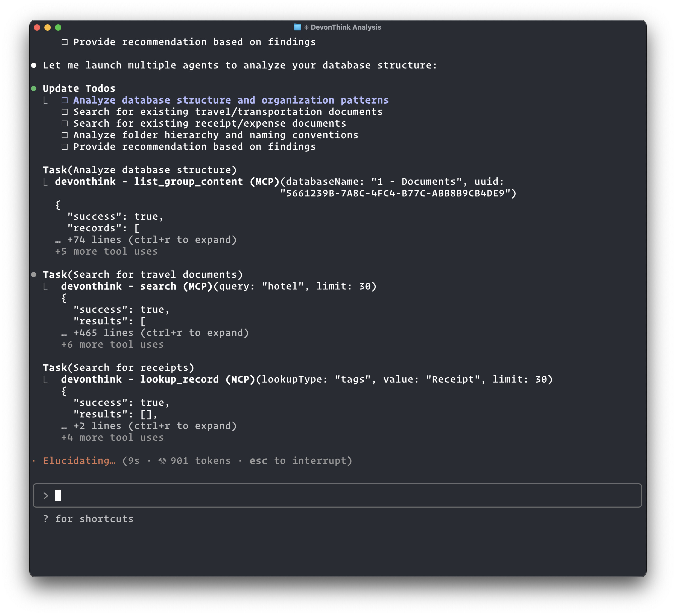This screenshot has height=616, width=676.
Task: Focus the command prompt input field
Action: point(337,495)
